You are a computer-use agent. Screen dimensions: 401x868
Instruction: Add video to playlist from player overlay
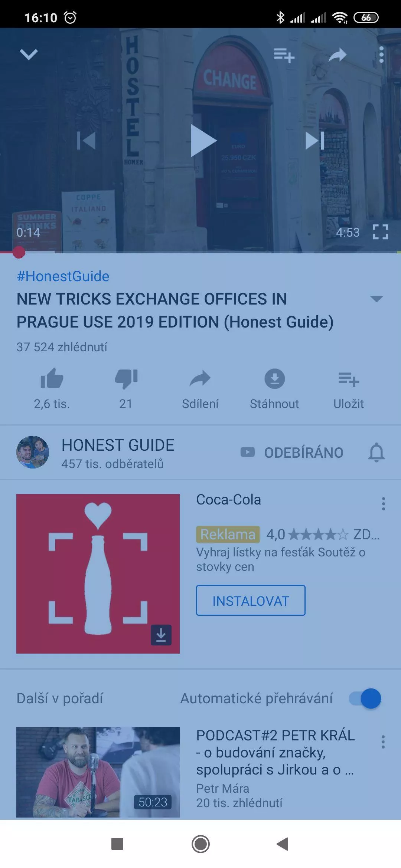284,55
